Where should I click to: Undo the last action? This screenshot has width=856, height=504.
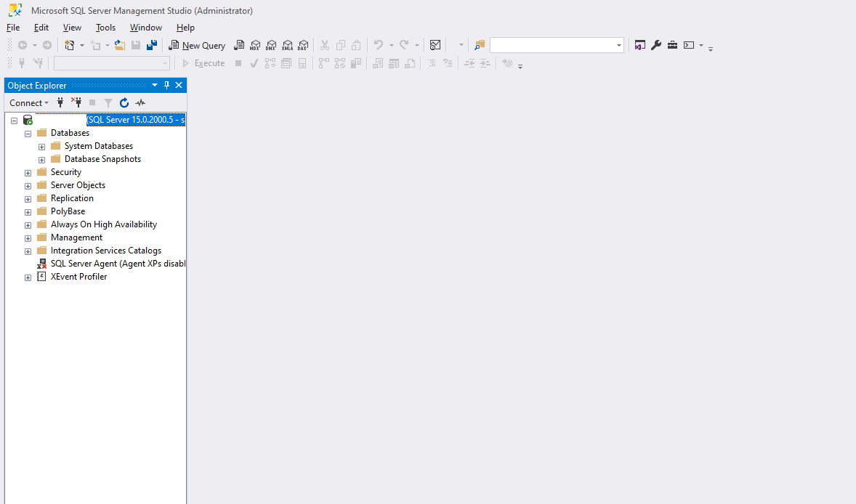378,45
